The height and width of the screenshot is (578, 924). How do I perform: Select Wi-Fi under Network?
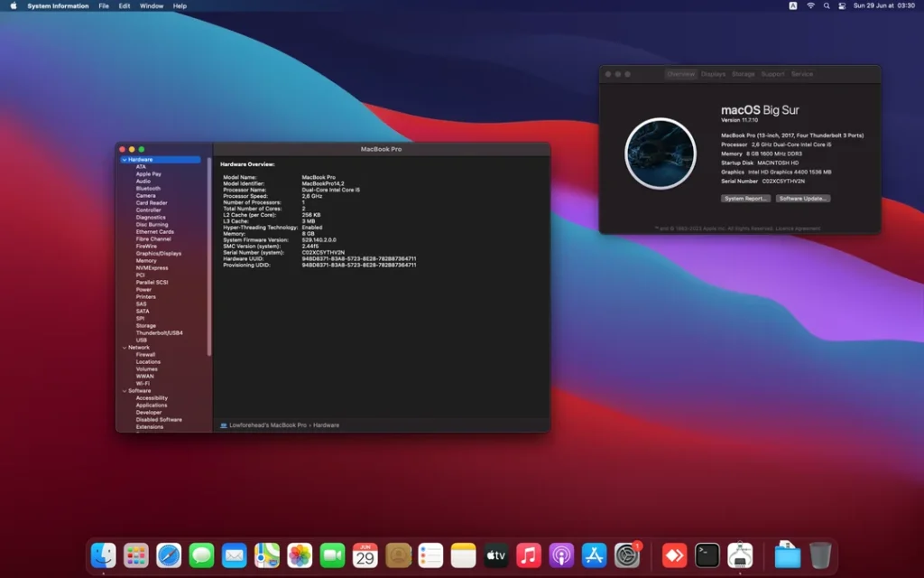point(143,384)
